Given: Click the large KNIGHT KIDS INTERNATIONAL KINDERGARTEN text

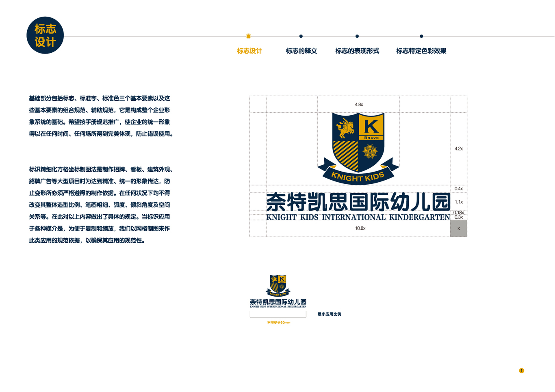Looking at the screenshot, I should pyautogui.click(x=358, y=217).
